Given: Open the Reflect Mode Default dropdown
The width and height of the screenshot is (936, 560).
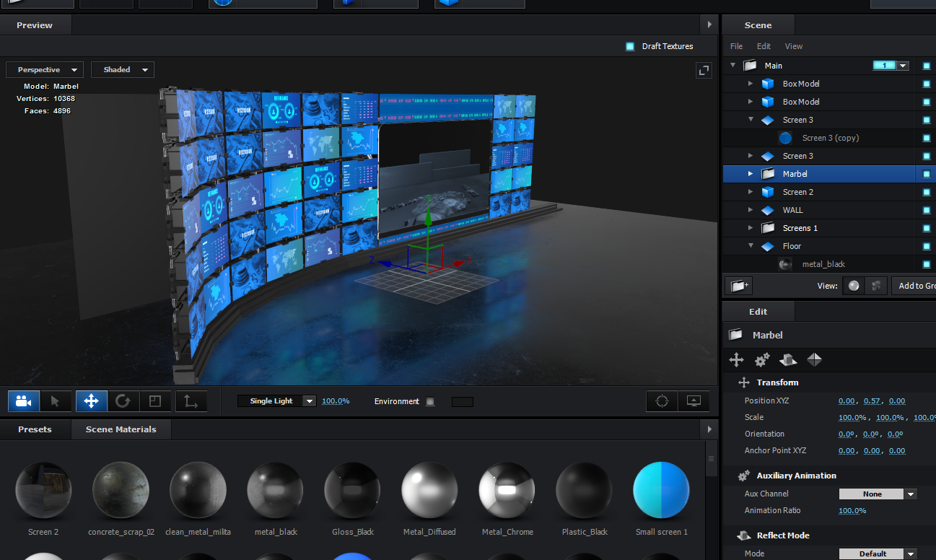Looking at the screenshot, I should pyautogui.click(x=878, y=554).
